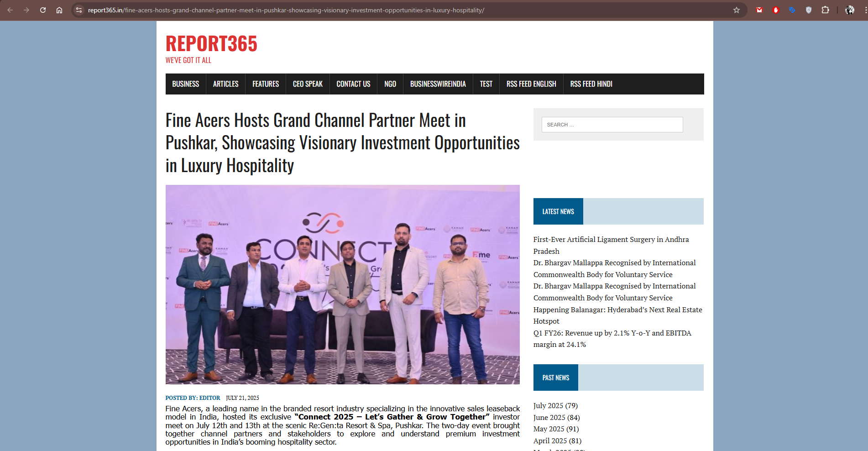
Task: Open the Gmail extension icon
Action: tap(759, 10)
